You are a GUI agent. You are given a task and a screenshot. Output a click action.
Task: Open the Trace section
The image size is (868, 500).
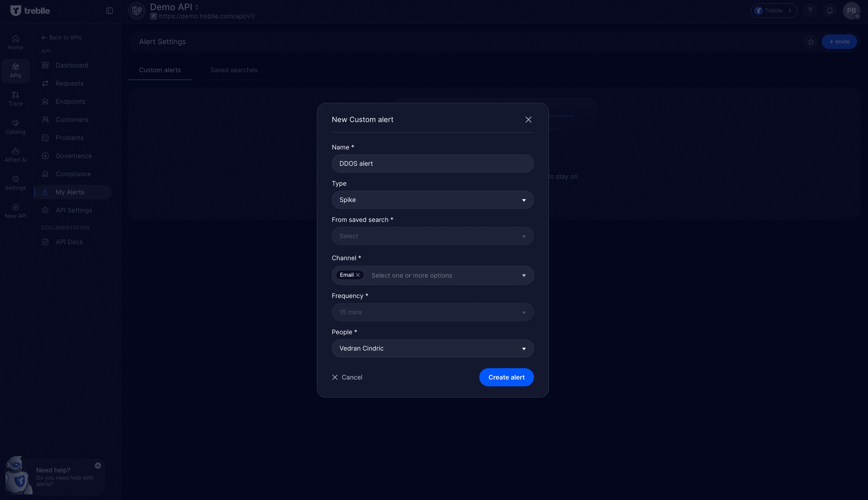pos(15,98)
